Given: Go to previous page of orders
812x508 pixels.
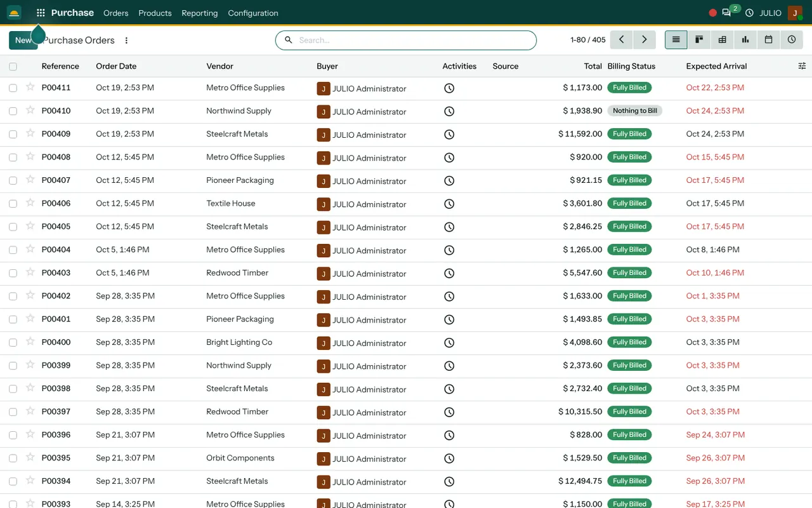Looking at the screenshot, I should (622, 39).
